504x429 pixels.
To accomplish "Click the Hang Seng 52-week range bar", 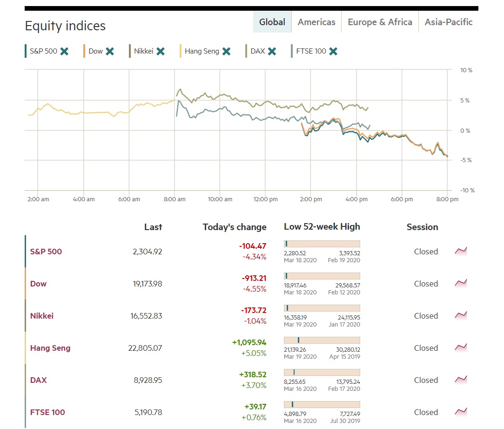I will tap(322, 340).
